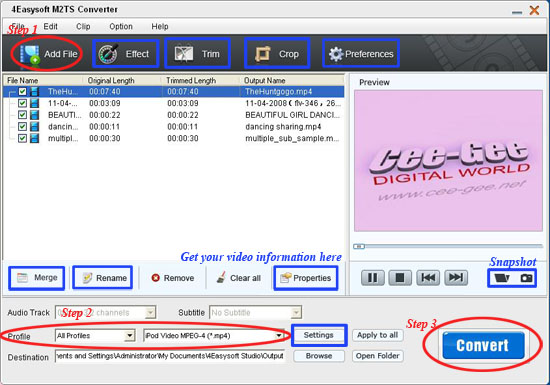
Task: Uncheck the BEAUTI... file checkbox
Action: [x=22, y=115]
